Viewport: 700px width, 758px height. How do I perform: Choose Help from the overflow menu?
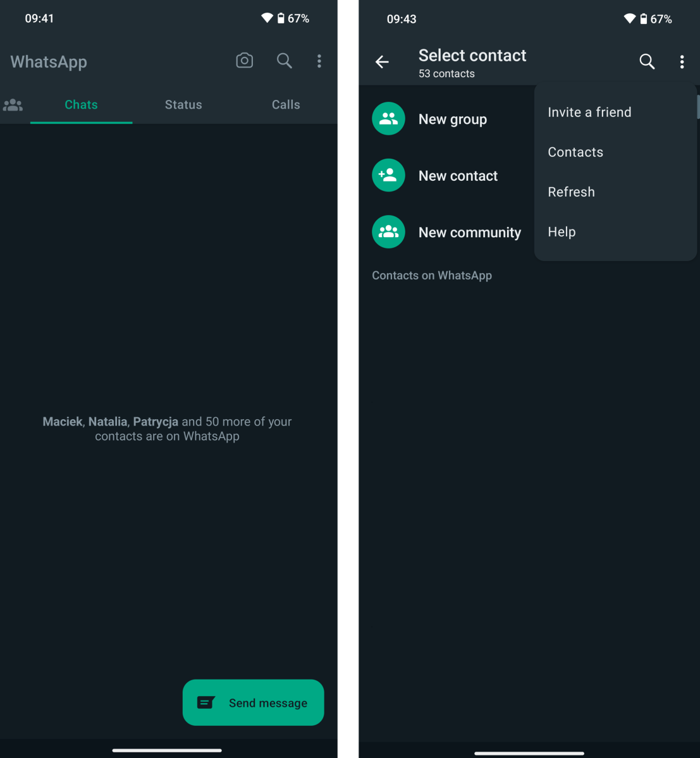click(x=615, y=232)
